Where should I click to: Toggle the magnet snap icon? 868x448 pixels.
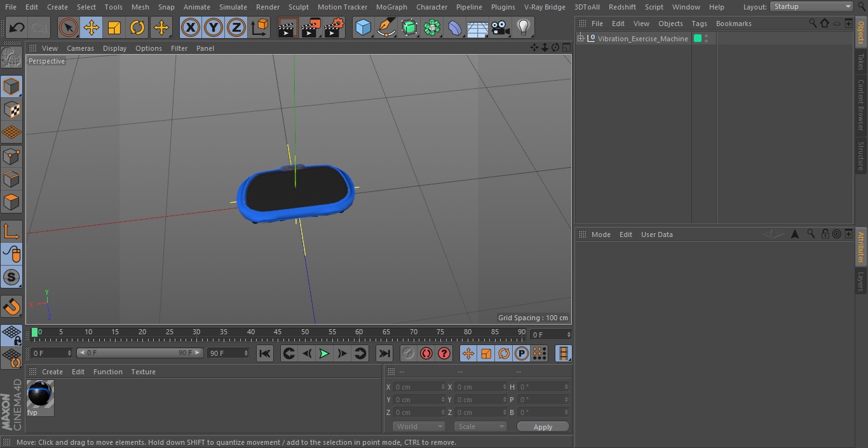tap(11, 306)
